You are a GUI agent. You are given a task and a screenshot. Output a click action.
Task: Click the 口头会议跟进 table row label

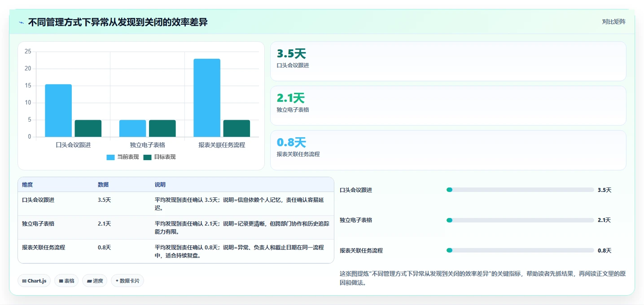click(x=38, y=200)
